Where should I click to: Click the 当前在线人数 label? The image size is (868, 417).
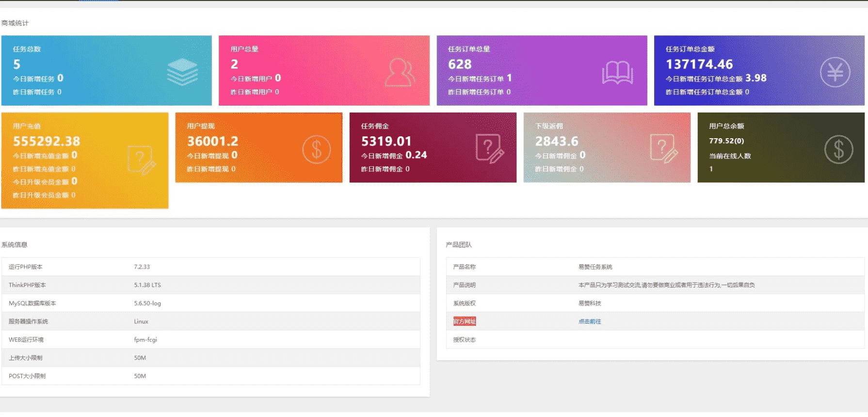730,156
